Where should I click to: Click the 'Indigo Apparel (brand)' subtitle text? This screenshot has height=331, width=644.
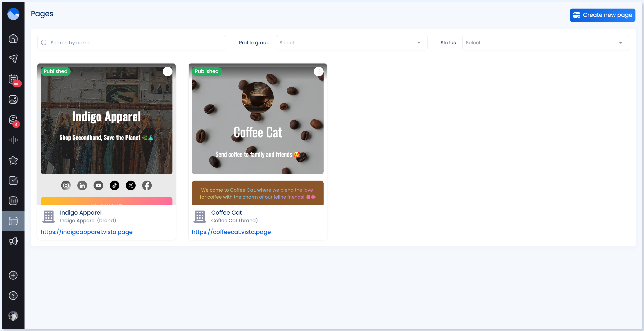point(88,220)
